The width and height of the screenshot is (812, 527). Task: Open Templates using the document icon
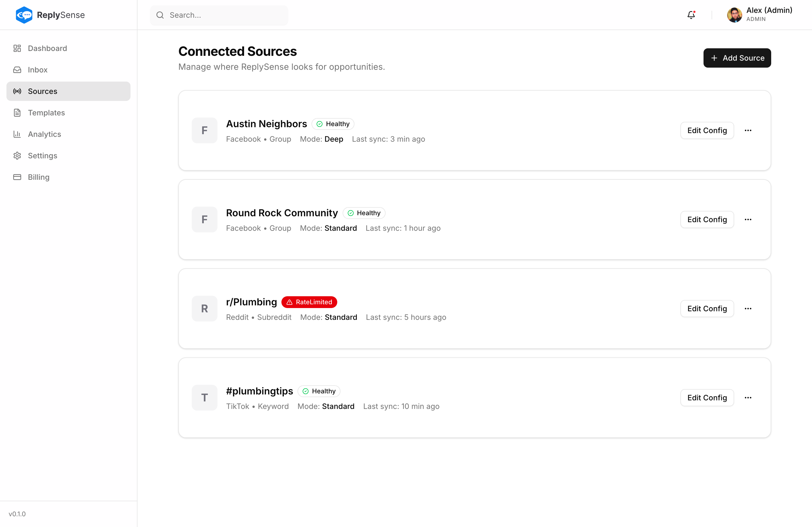(17, 112)
